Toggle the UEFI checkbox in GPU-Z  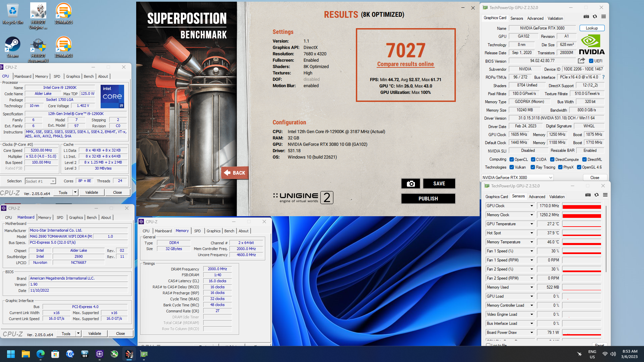(591, 61)
